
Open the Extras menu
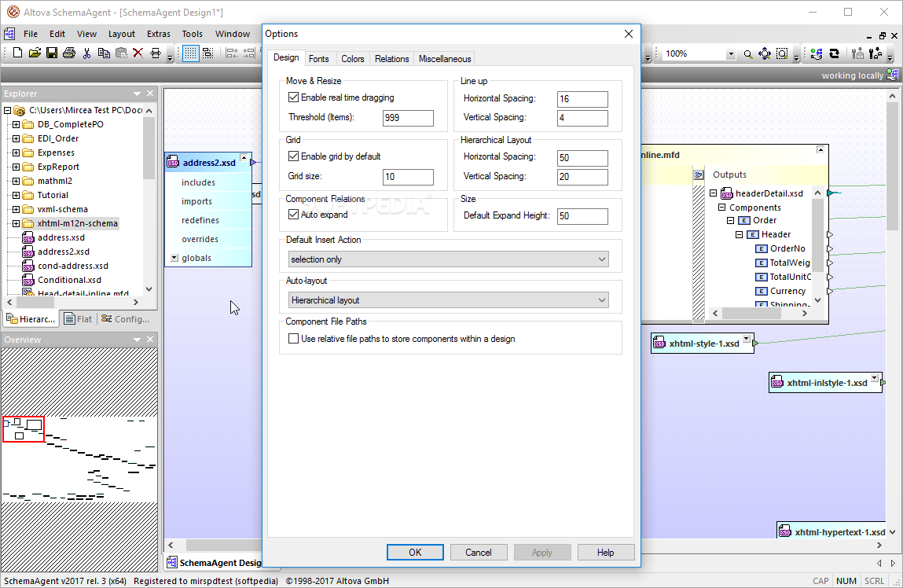(x=159, y=34)
